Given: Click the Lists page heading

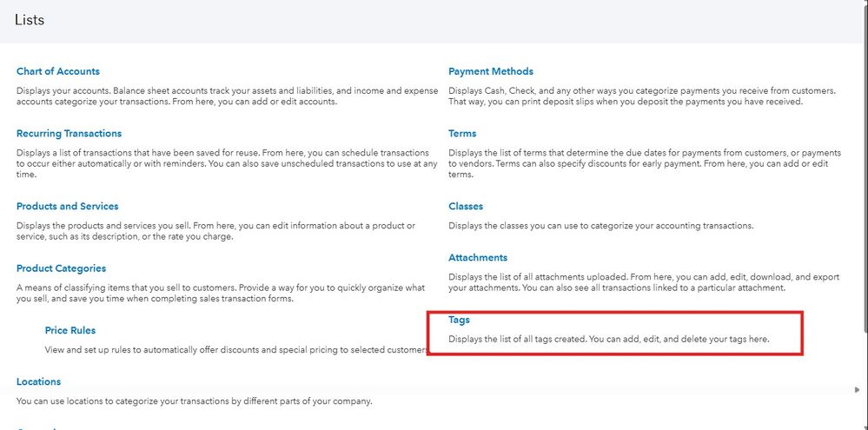Looking at the screenshot, I should (30, 20).
